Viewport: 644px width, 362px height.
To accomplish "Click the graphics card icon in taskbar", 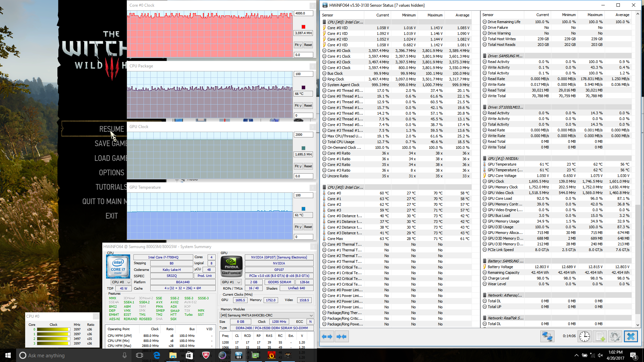I will 255,355.
